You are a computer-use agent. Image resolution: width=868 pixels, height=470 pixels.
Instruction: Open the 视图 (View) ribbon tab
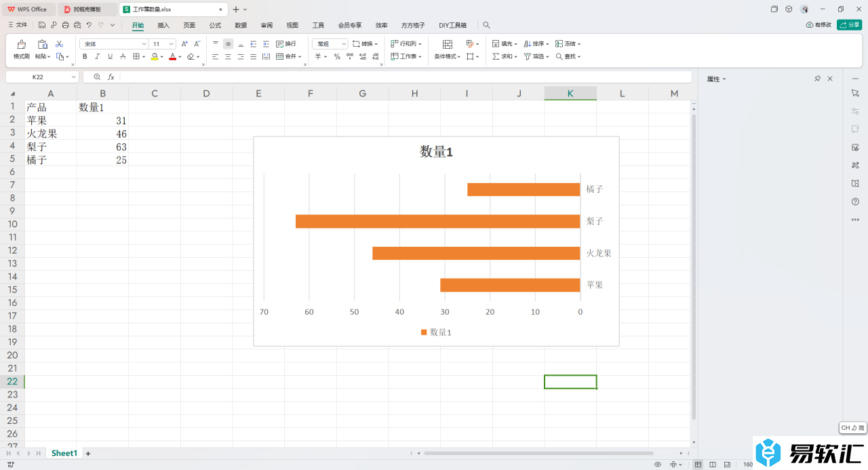[x=292, y=25]
